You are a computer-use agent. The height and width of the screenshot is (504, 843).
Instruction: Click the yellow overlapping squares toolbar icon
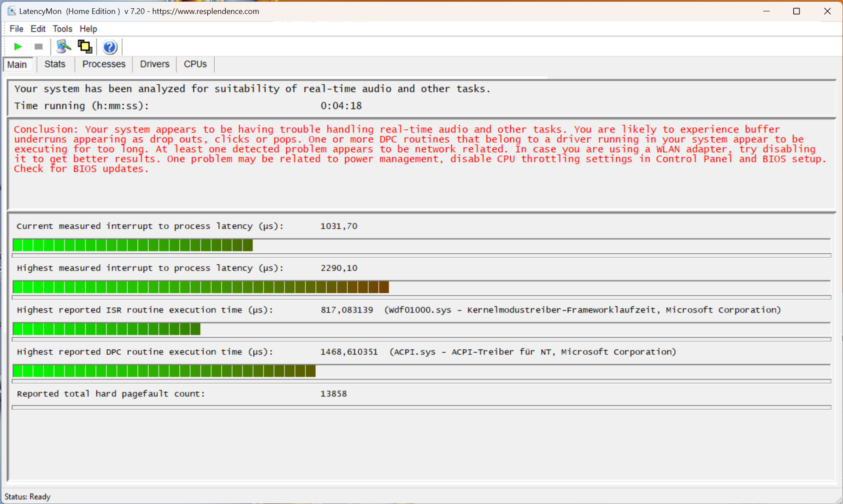pos(85,47)
